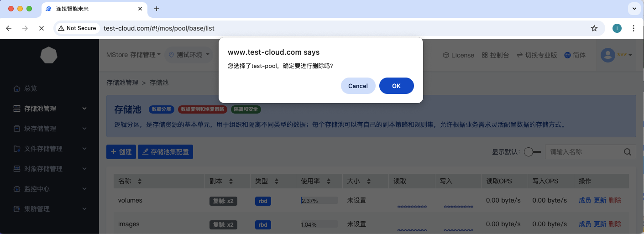Click the heptagon logo in sidebar
Image resolution: width=644 pixels, height=234 pixels.
pos(49,55)
